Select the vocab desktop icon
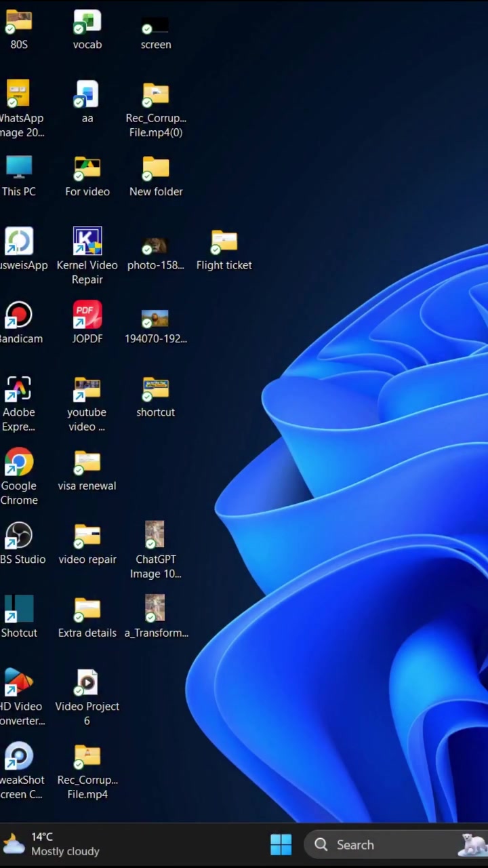This screenshot has height=868, width=488. tap(87, 22)
